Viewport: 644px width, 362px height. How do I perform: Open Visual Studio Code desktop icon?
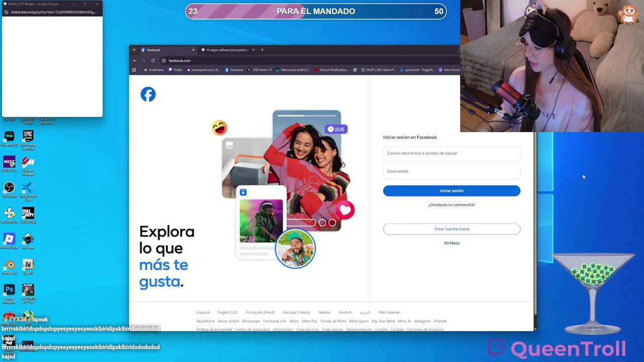(x=28, y=192)
